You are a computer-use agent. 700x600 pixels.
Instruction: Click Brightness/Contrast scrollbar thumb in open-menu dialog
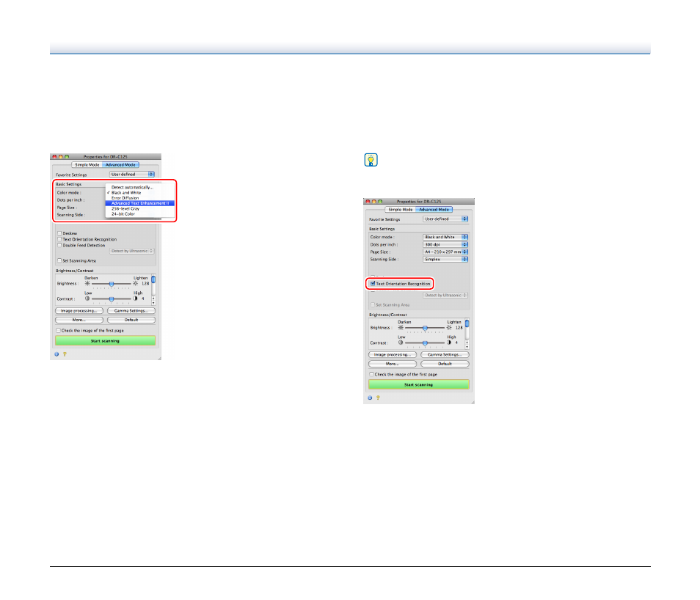click(153, 279)
